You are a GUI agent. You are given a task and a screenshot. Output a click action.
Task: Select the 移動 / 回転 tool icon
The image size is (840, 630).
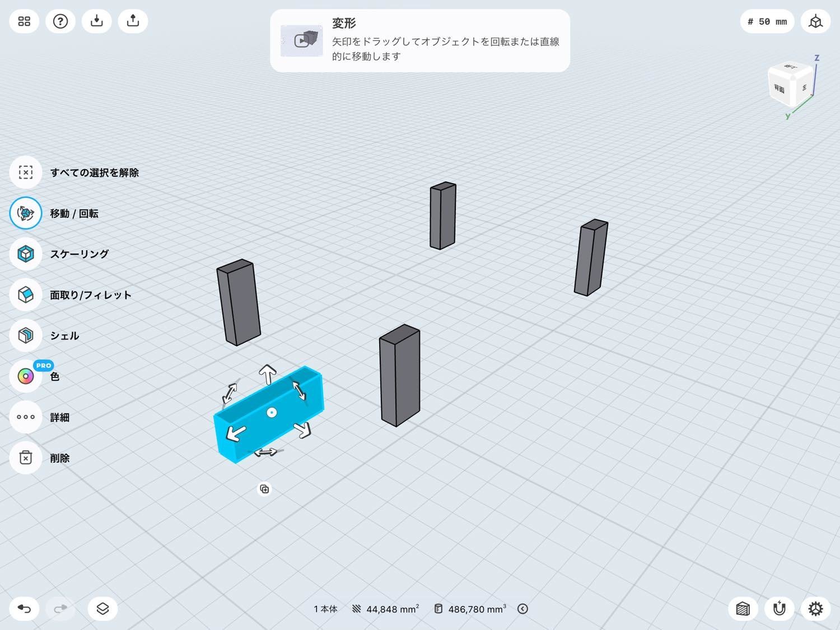pos(26,213)
